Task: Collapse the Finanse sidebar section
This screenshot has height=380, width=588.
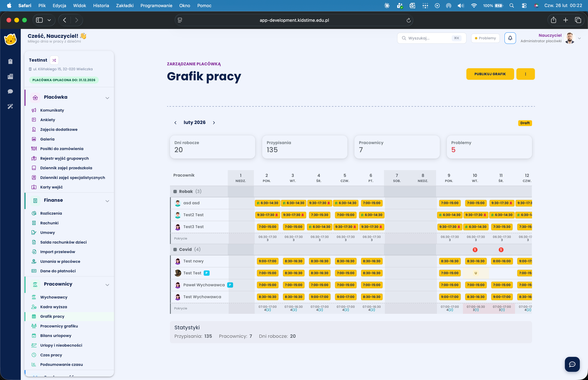Action: tap(107, 201)
